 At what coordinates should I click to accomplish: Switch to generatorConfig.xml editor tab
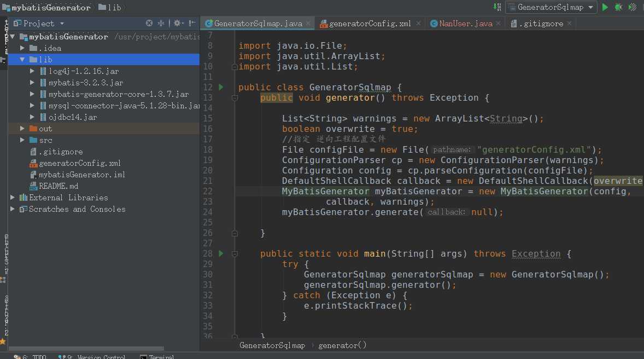pyautogui.click(x=370, y=24)
